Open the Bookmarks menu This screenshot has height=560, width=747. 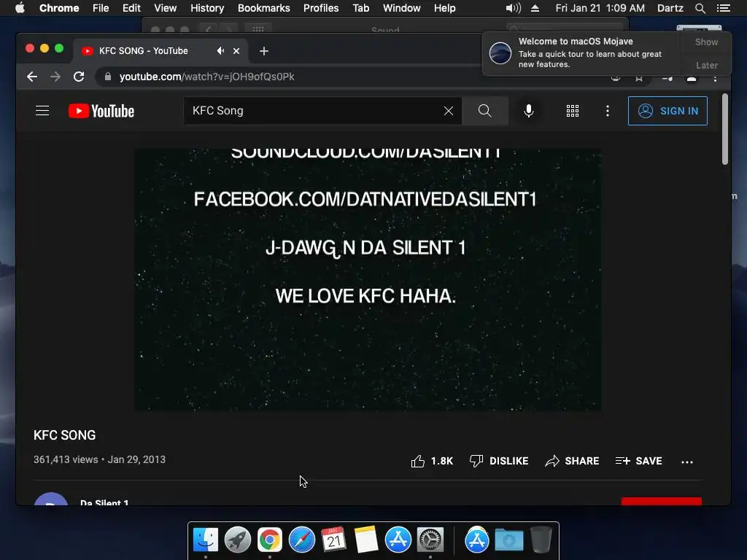[x=264, y=8]
